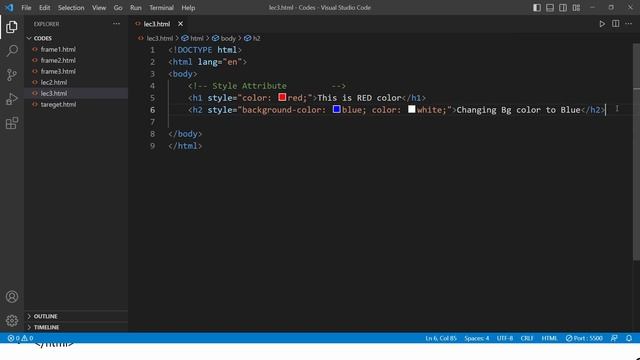Open editor More Actions ellipsis
This screenshot has width=640, height=360.
629,24
